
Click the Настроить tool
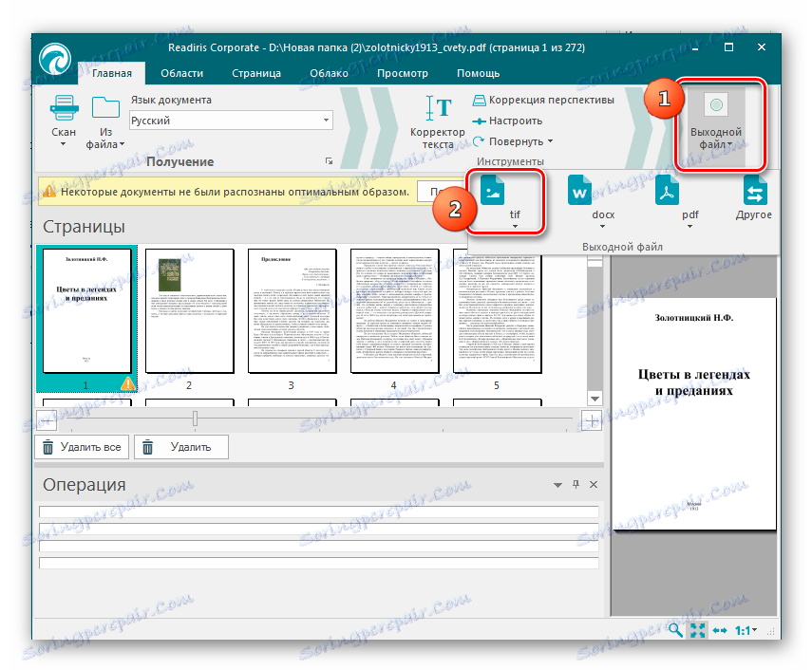[x=507, y=121]
